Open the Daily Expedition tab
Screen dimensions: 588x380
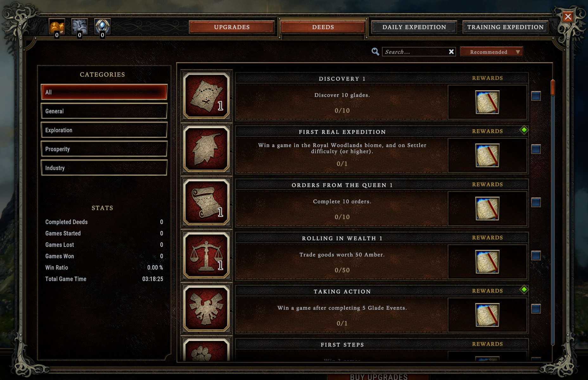414,27
